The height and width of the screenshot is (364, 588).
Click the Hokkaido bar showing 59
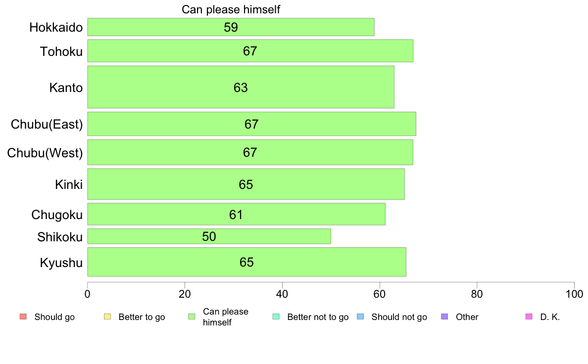(x=231, y=27)
